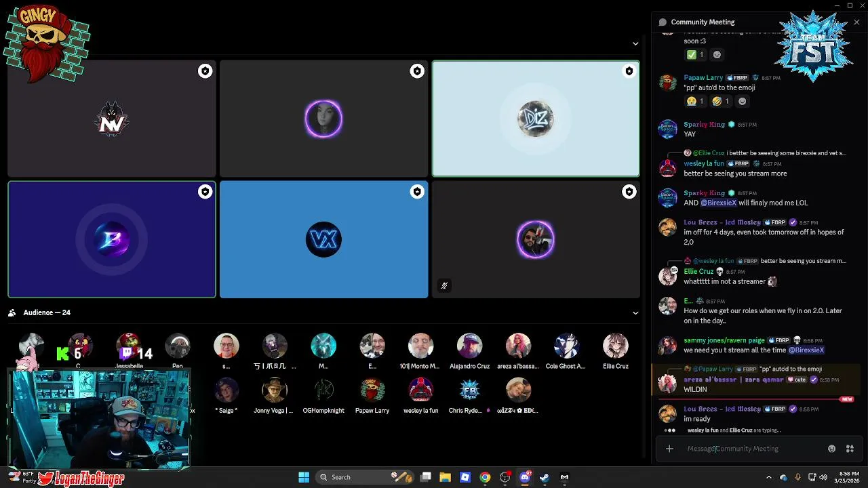Click the 'im ready' message text
This screenshot has height=488, width=868.
[697, 420]
